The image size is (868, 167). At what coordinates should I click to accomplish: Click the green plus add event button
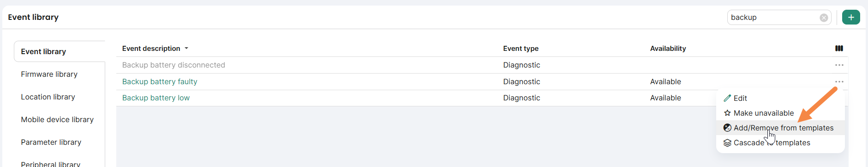pyautogui.click(x=851, y=17)
